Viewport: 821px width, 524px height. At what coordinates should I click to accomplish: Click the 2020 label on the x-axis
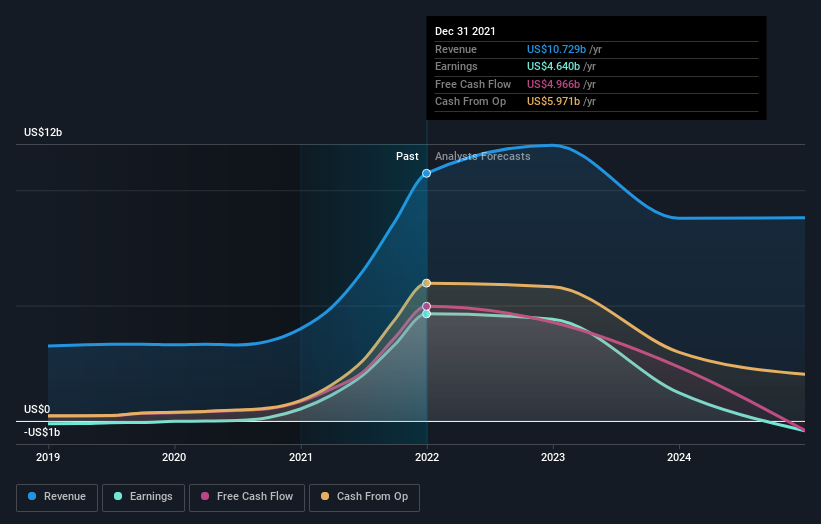click(x=174, y=458)
